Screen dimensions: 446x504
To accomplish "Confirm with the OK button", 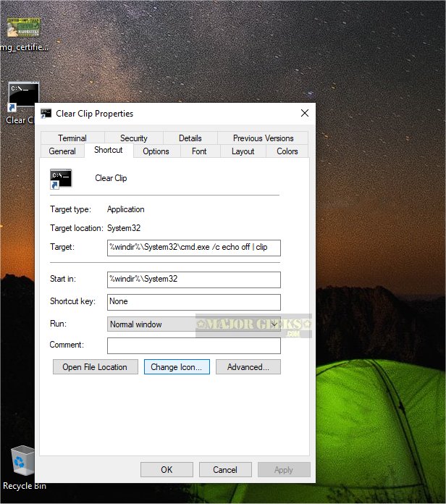I will pyautogui.click(x=167, y=470).
